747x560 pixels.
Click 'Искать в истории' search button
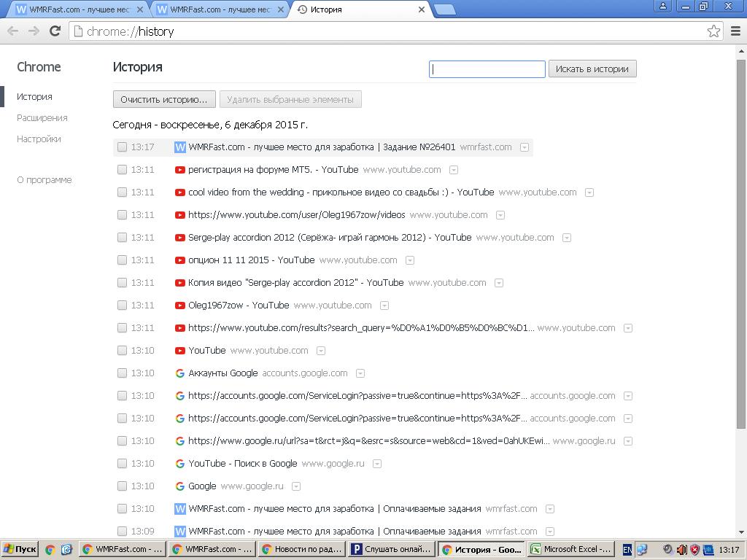[592, 69]
